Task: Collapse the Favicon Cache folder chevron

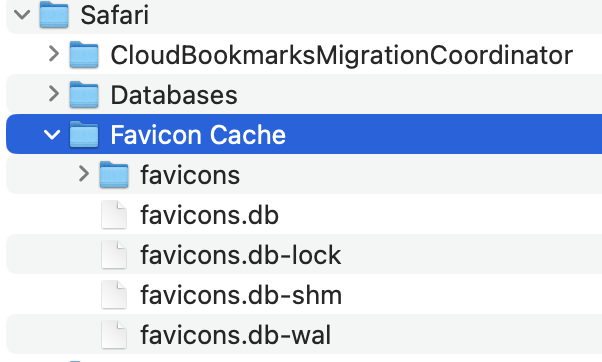Action: [x=52, y=135]
